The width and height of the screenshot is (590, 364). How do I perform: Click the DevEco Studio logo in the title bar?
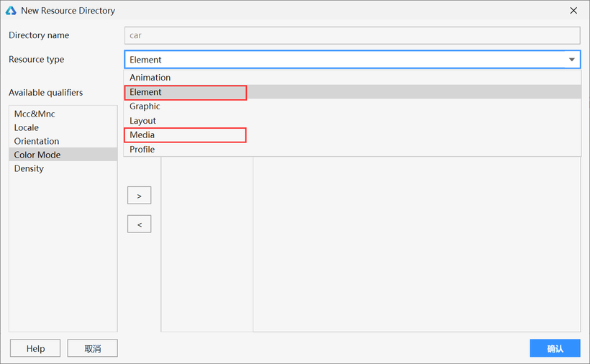pos(11,11)
